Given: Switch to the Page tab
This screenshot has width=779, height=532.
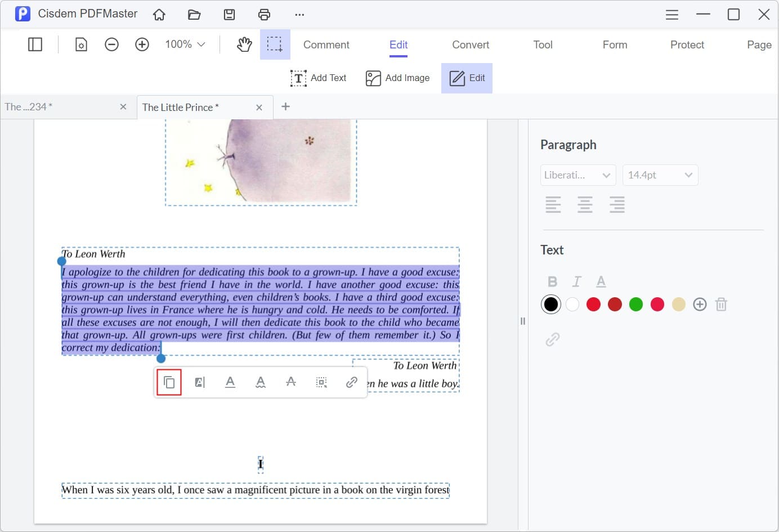Looking at the screenshot, I should click(759, 44).
